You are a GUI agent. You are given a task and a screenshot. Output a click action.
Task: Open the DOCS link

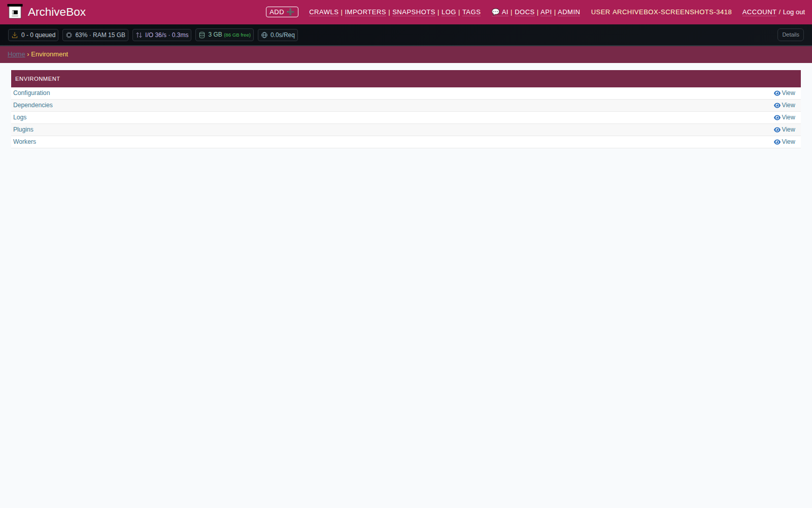click(x=525, y=12)
